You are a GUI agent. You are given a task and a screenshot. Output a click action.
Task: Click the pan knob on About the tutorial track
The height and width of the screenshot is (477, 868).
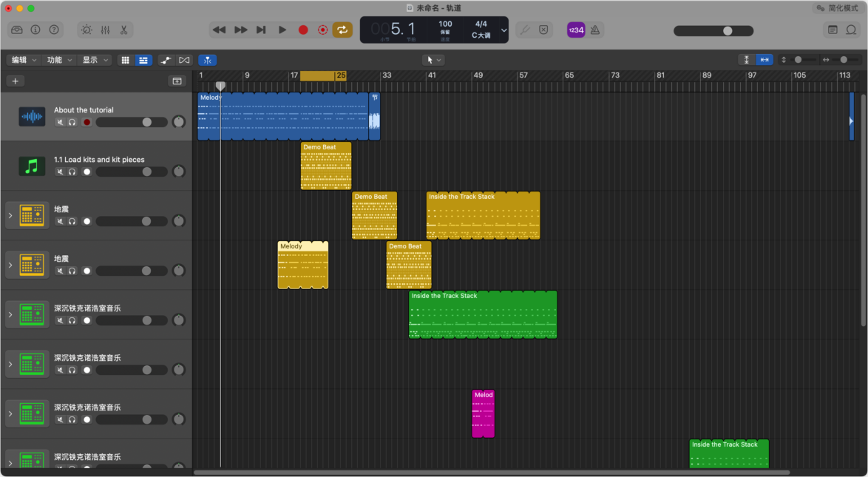(x=178, y=122)
